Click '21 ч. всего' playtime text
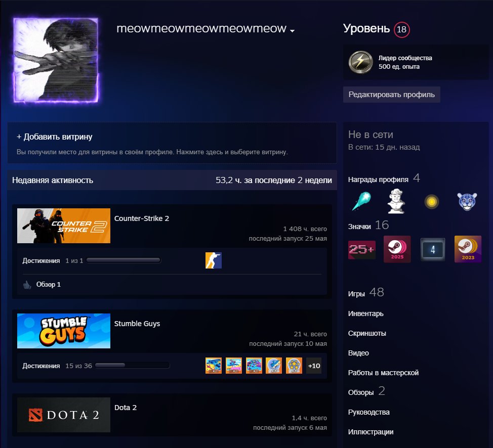The image size is (493, 448). tap(310, 334)
